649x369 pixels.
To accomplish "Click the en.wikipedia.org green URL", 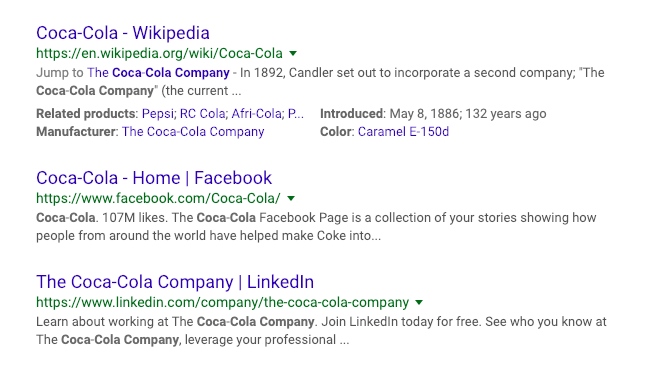I will tap(159, 53).
